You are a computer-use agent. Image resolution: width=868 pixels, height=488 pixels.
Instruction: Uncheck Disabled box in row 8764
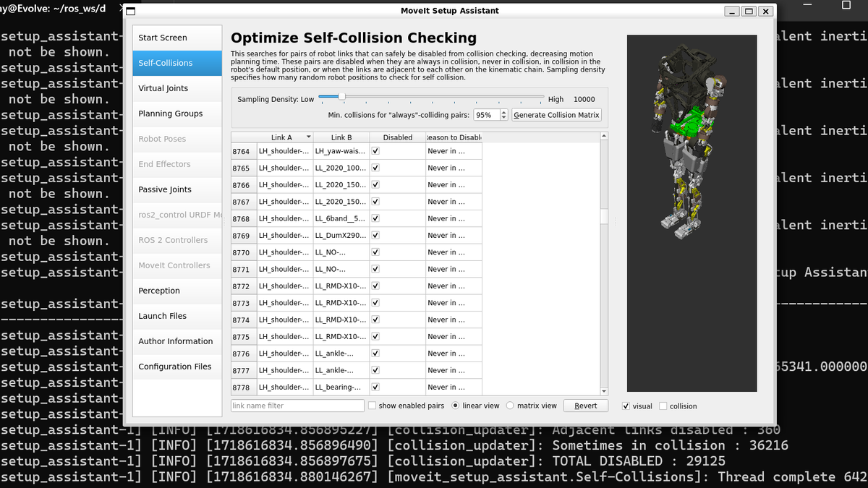coord(375,151)
